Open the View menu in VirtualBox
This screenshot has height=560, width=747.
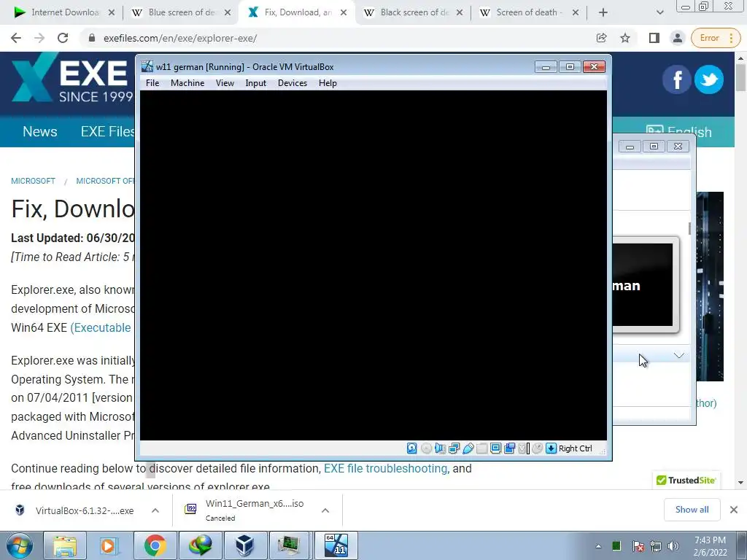tap(225, 83)
